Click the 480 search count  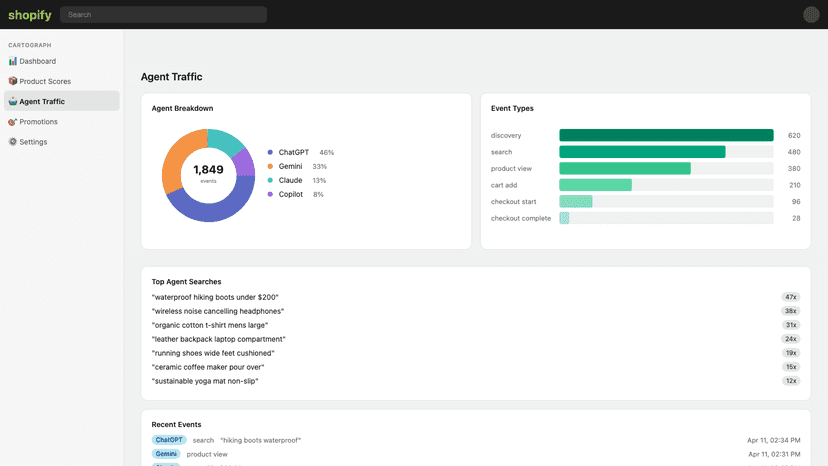point(794,152)
